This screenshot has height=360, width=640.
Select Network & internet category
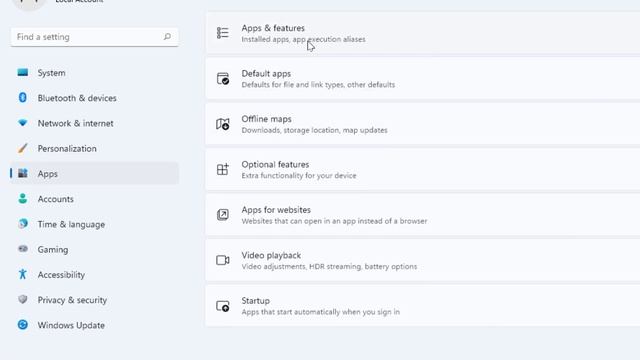95,123
